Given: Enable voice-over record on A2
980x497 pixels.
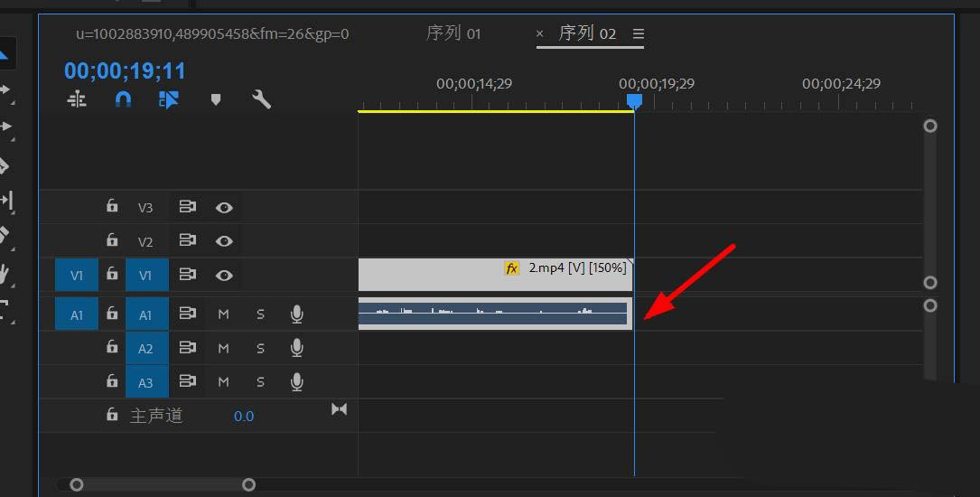Looking at the screenshot, I should (x=297, y=348).
